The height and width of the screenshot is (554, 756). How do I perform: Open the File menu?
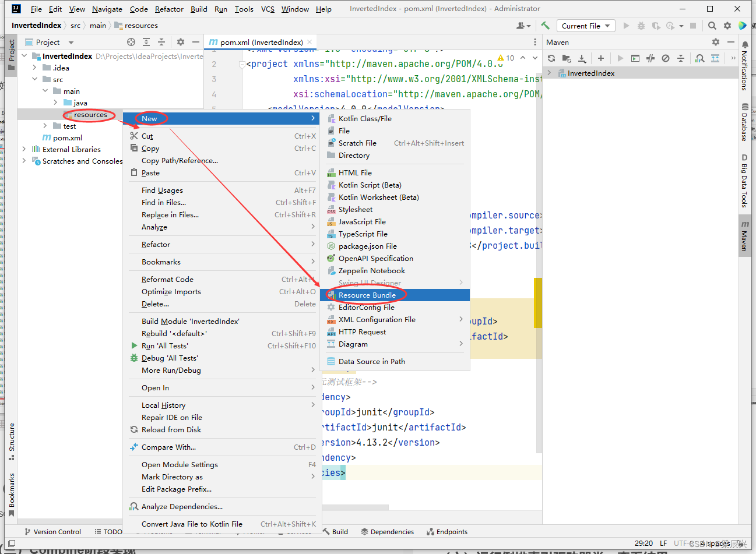coord(36,9)
